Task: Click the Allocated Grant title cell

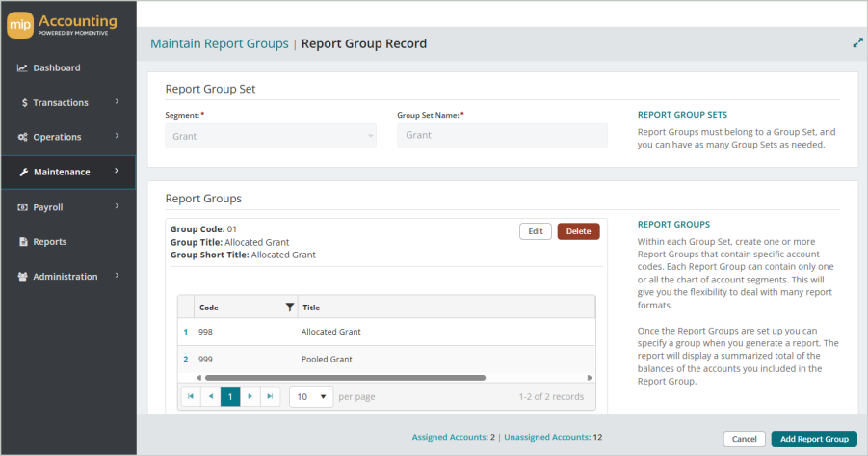Action: click(x=331, y=332)
